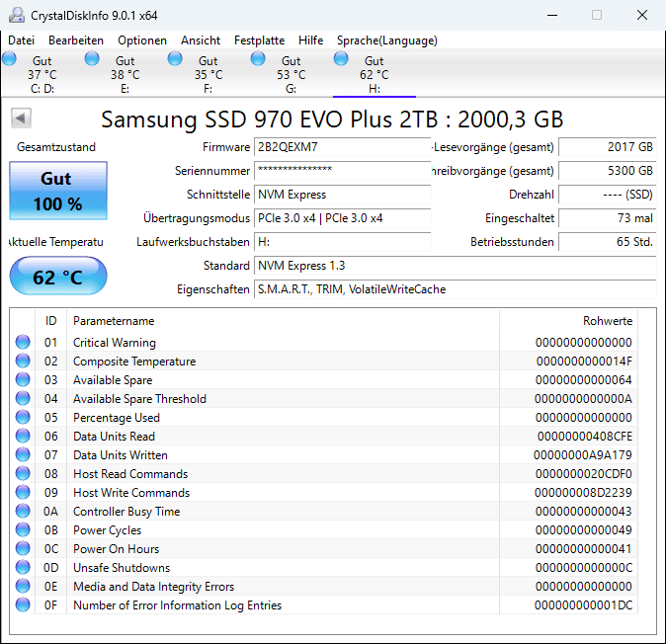Click the status orb for Available Spare
Image resolution: width=666 pixels, height=644 pixels.
[23, 379]
